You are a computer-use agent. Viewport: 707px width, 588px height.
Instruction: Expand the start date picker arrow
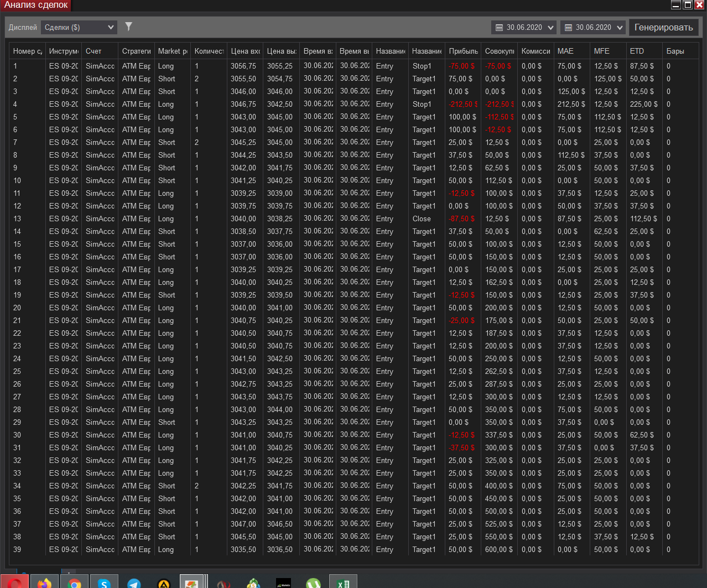coord(550,28)
